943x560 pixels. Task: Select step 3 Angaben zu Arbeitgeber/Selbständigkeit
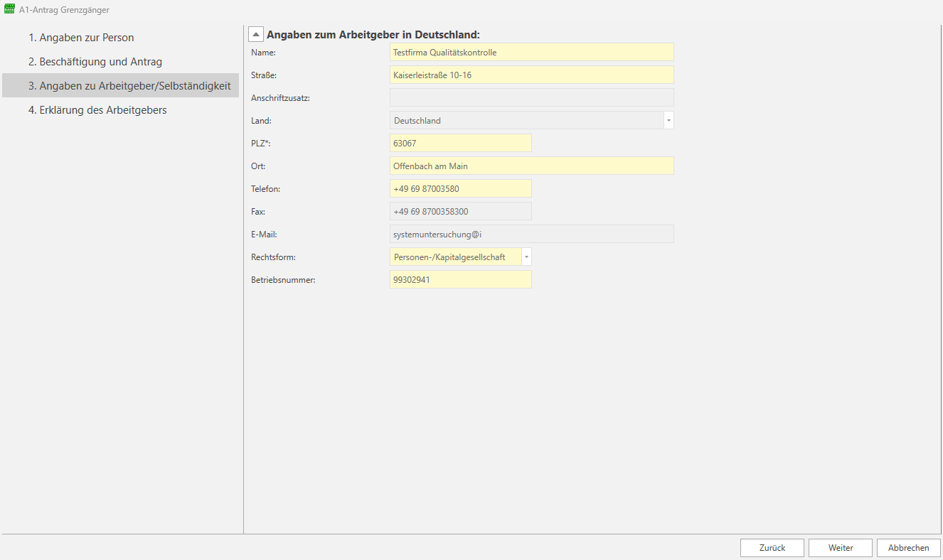click(129, 86)
